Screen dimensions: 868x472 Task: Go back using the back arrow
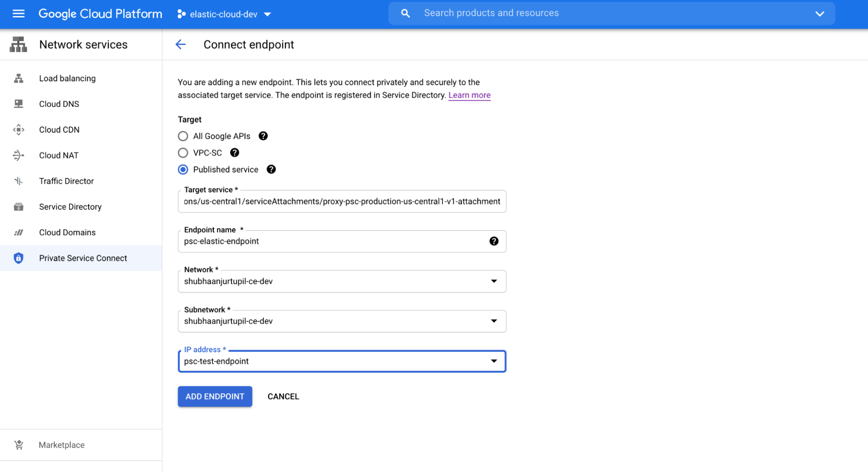click(x=181, y=45)
